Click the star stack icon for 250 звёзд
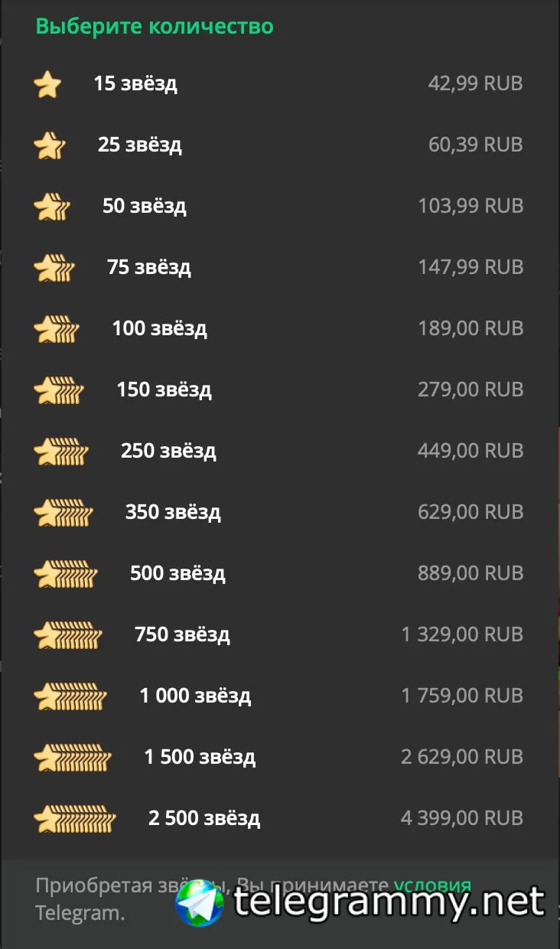The image size is (560, 949). [x=61, y=451]
